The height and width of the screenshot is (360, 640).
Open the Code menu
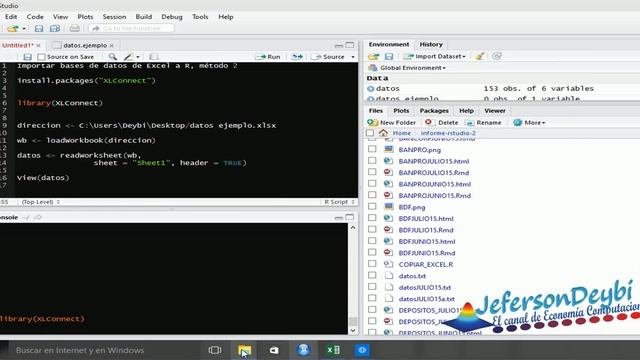pyautogui.click(x=35, y=17)
